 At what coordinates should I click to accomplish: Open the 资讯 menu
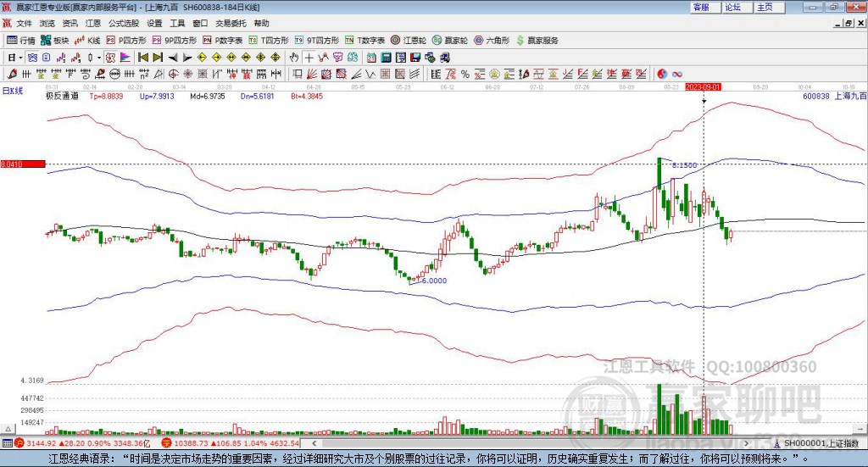pyautogui.click(x=70, y=23)
